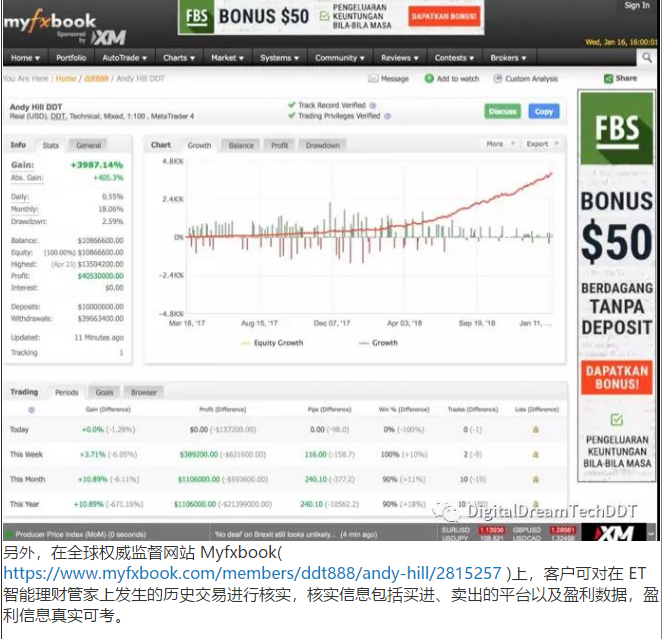Click the myfxbook logo
This screenshot has height=639, width=662.
click(50, 22)
